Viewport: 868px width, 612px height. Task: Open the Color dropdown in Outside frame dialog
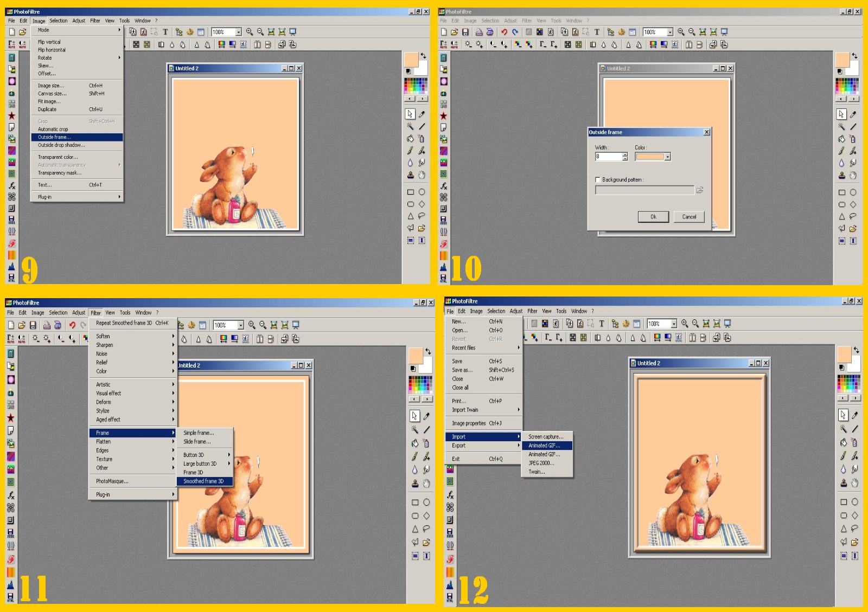coord(667,157)
